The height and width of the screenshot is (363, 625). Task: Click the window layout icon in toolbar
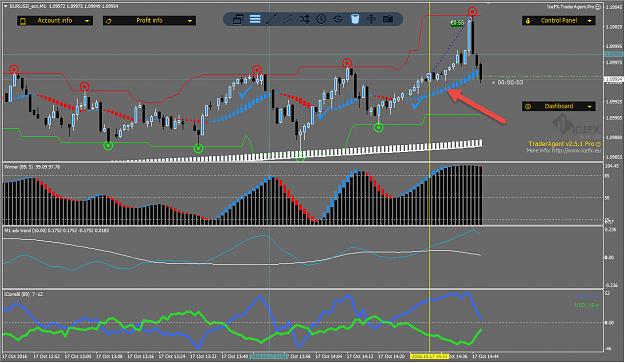pos(238,19)
